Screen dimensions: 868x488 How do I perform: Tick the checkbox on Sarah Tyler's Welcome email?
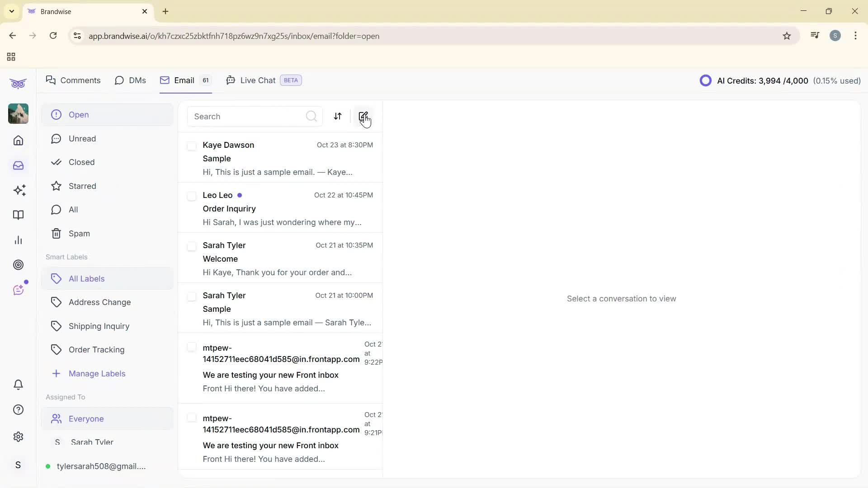[192, 246]
